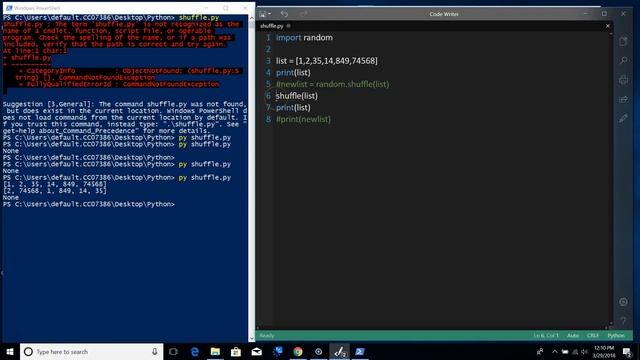Maximize the Code Writer window

pos(604,14)
